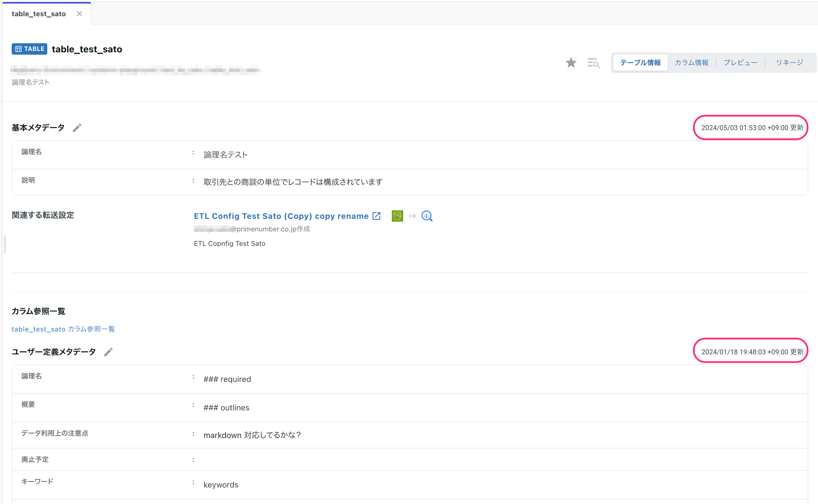
Task: Click the left pane resize handle
Action: [5, 244]
